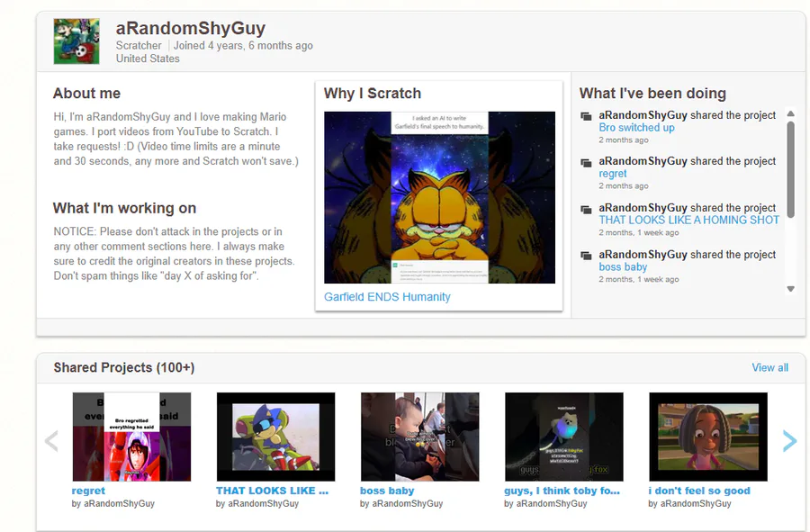Click 'THAT LOOKS LIKE ...' title under thumbnail
The height and width of the screenshot is (532, 810).
tap(272, 491)
